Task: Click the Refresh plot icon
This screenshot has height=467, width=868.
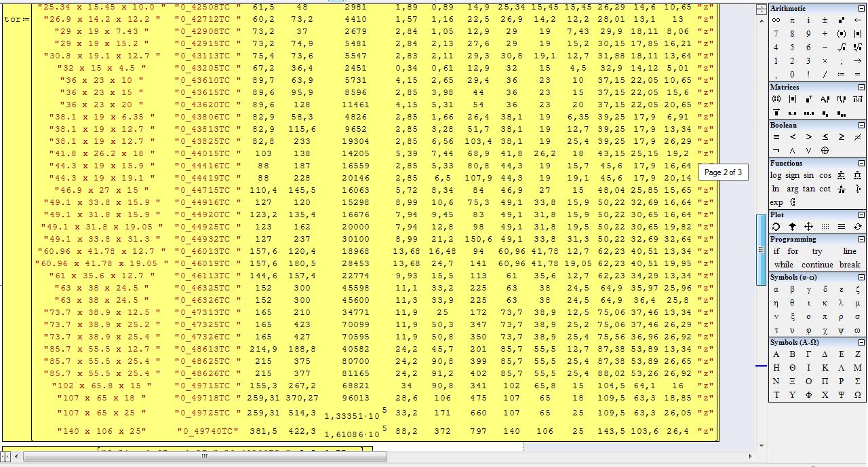Action: [x=858, y=227]
